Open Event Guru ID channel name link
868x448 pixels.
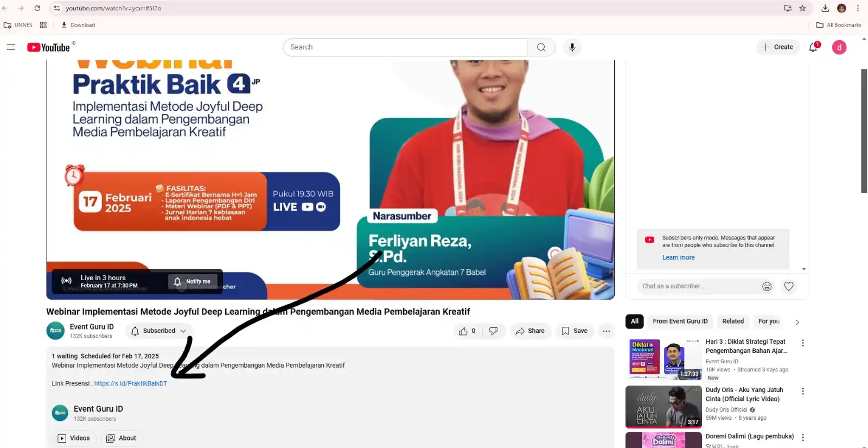click(92, 327)
